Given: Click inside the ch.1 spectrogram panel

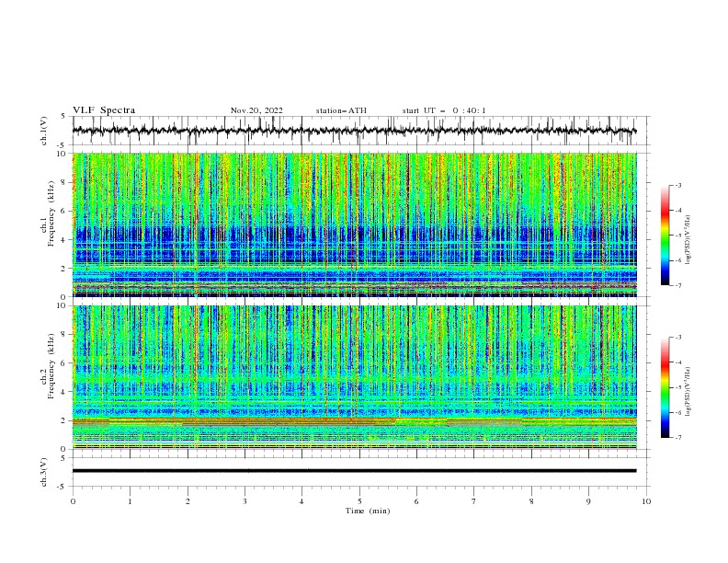Looking at the screenshot, I should click(x=354, y=224).
